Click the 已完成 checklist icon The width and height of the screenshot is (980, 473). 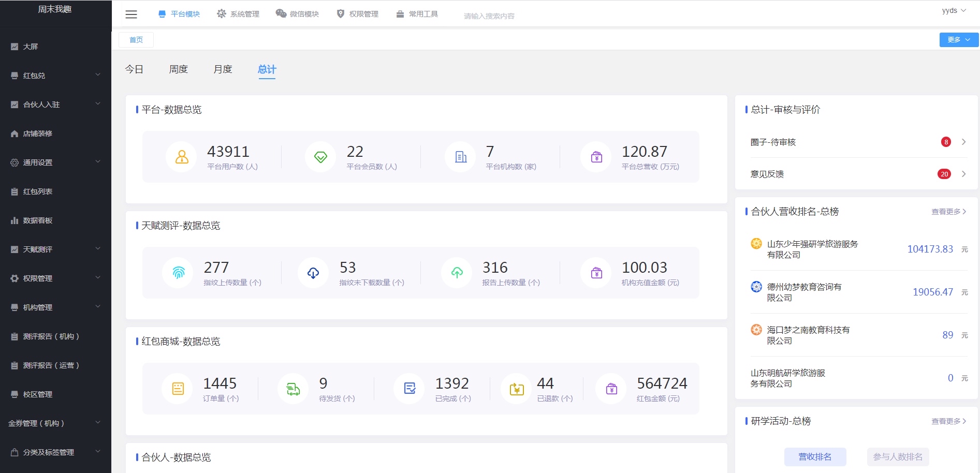pos(409,389)
